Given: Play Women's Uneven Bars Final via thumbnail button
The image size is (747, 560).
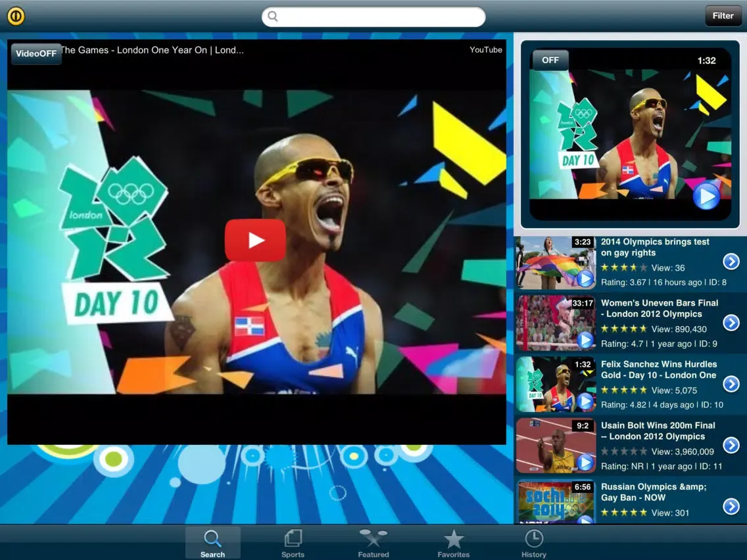Looking at the screenshot, I should click(585, 340).
